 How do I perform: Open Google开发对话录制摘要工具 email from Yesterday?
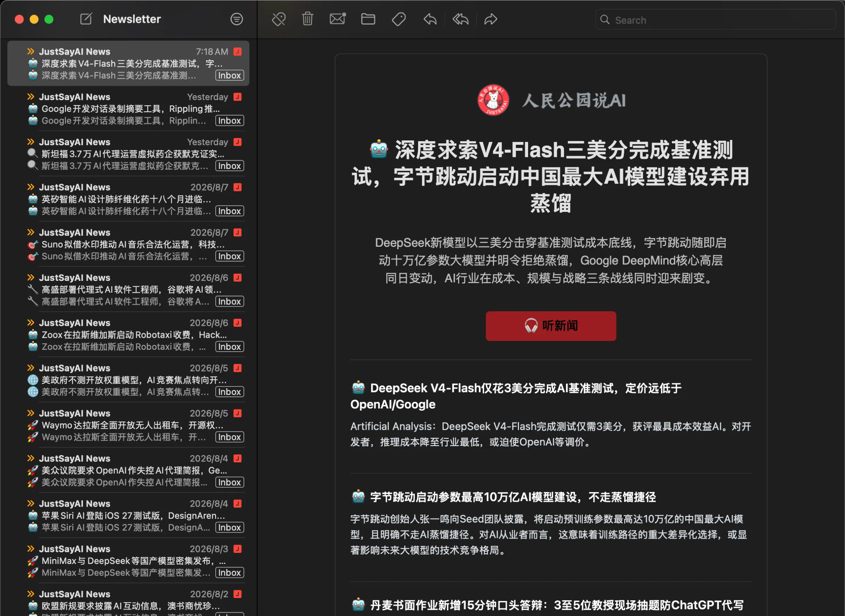(x=128, y=109)
